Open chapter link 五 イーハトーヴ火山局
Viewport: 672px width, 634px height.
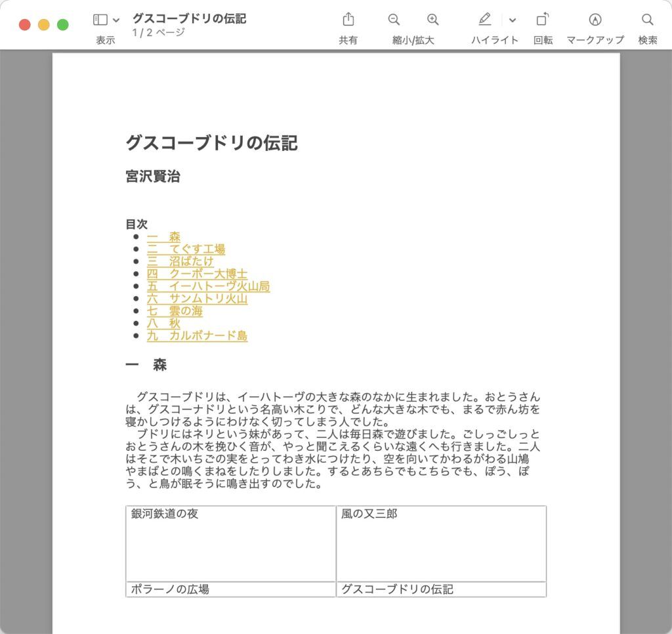(209, 286)
